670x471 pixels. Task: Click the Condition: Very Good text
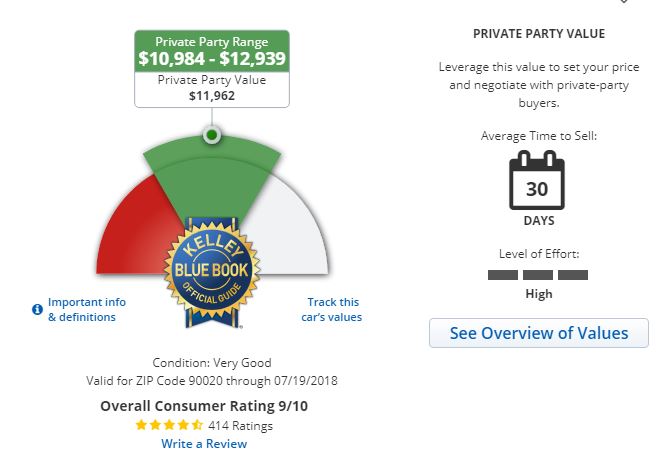coord(212,363)
